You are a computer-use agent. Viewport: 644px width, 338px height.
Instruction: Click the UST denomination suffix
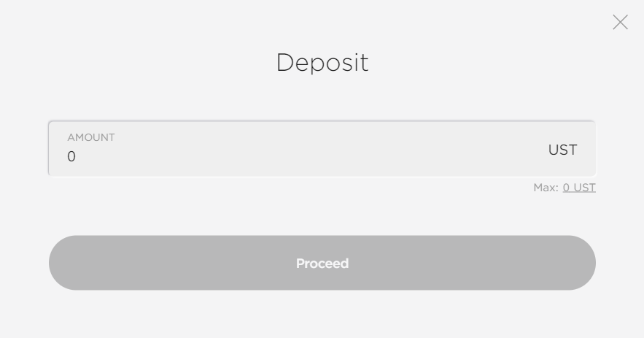pyautogui.click(x=562, y=150)
